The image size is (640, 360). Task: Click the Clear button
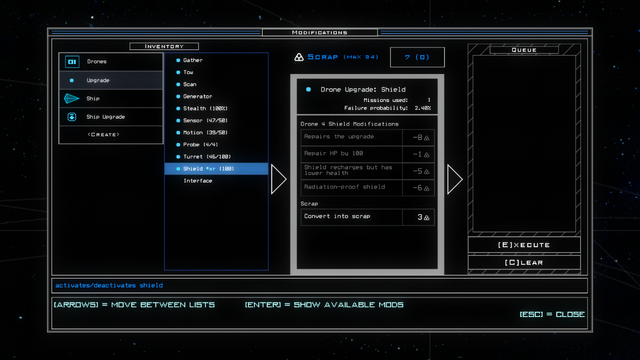pyautogui.click(x=524, y=262)
